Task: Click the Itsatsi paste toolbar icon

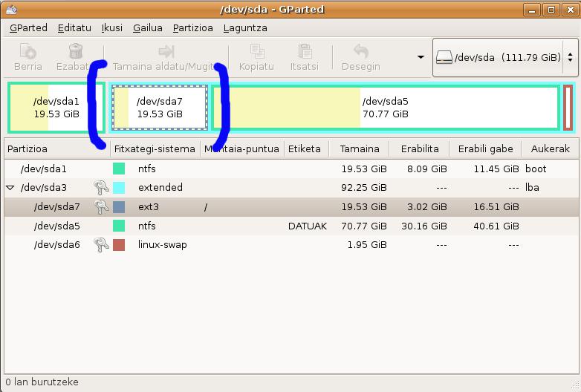Action: (305, 51)
